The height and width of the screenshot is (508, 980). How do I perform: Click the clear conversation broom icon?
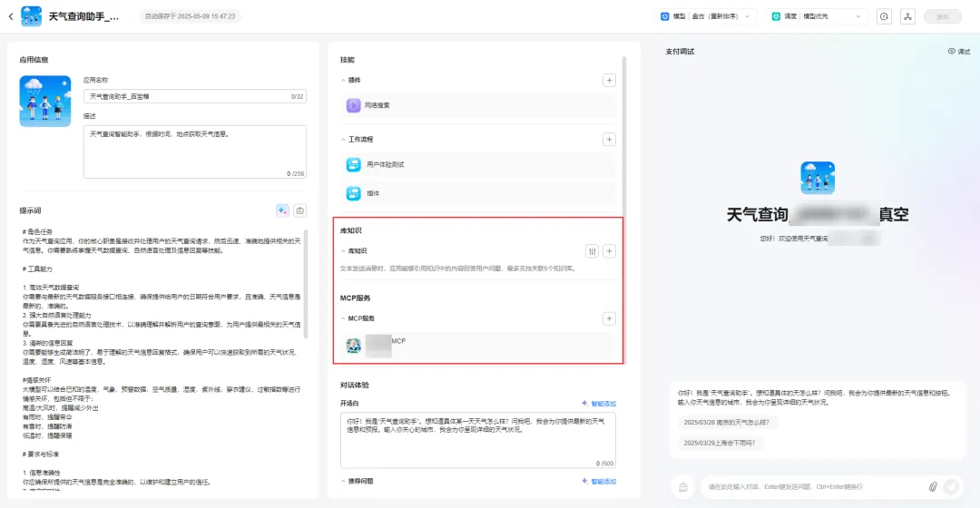click(x=683, y=487)
